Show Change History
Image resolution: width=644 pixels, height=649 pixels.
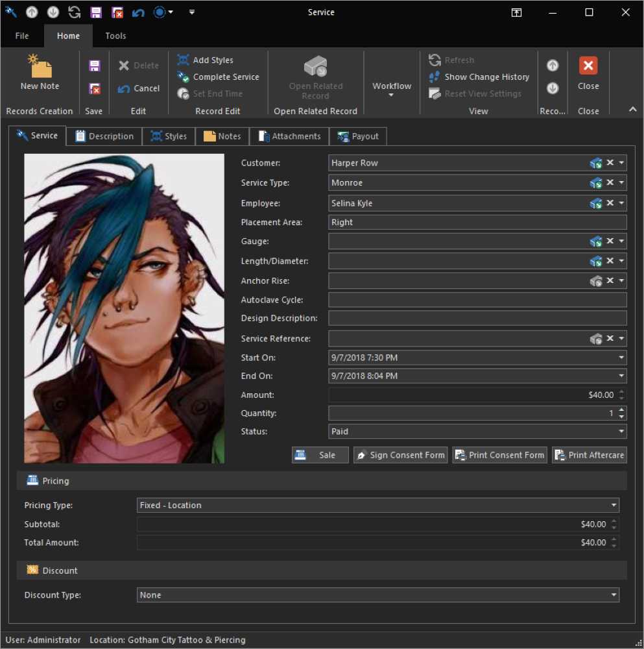pos(479,77)
